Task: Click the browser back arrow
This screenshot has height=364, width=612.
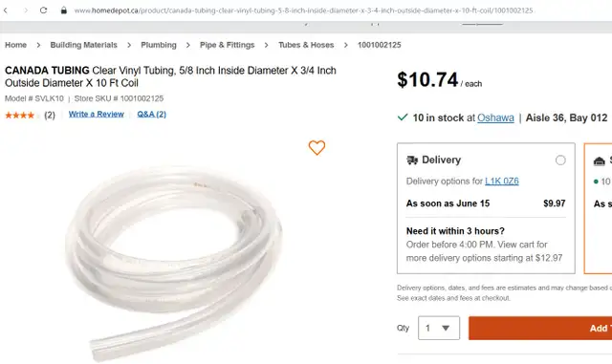Action: [6, 11]
